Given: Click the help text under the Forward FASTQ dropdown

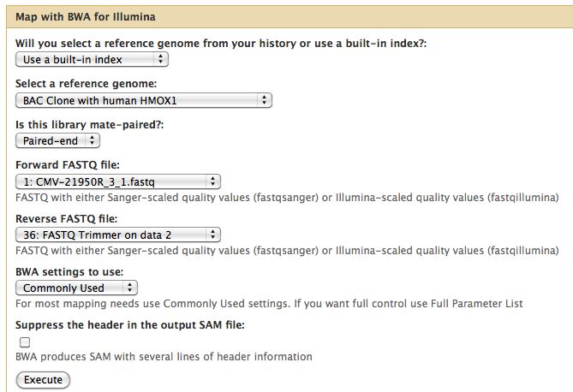Looking at the screenshot, I should pos(287,198).
